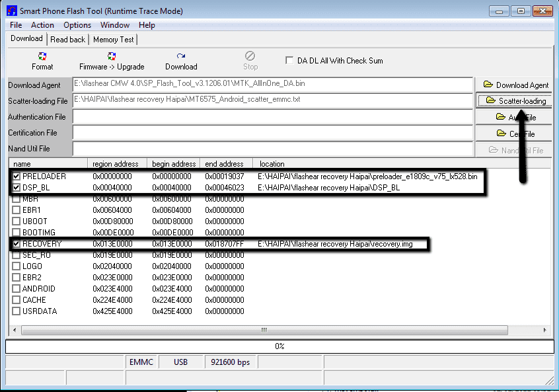
Task: Uncheck the DSP_BL partition checkbox
Action: pyautogui.click(x=16, y=187)
